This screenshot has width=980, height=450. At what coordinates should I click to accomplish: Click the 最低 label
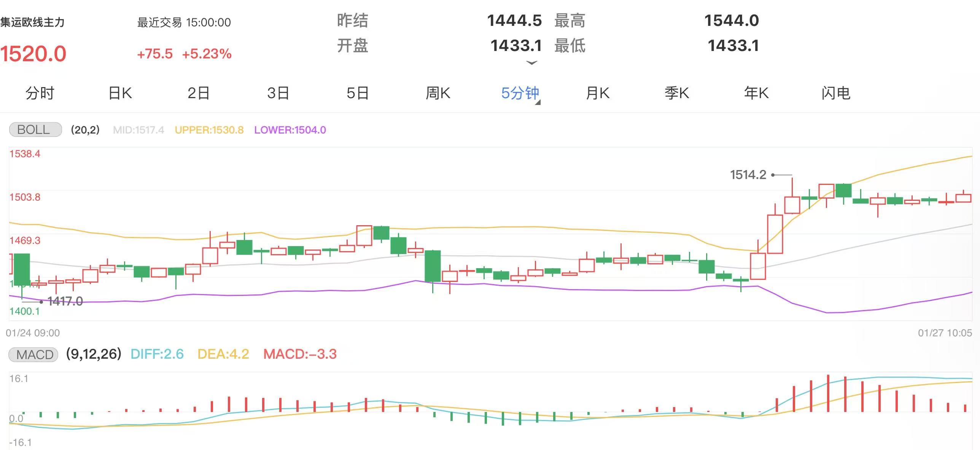coord(570,46)
